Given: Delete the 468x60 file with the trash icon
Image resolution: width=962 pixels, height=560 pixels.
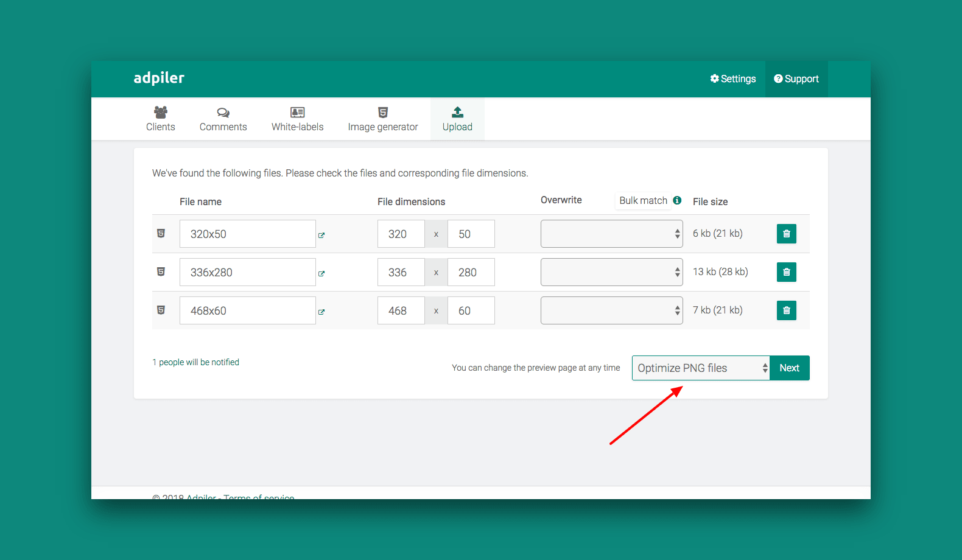Looking at the screenshot, I should click(787, 310).
